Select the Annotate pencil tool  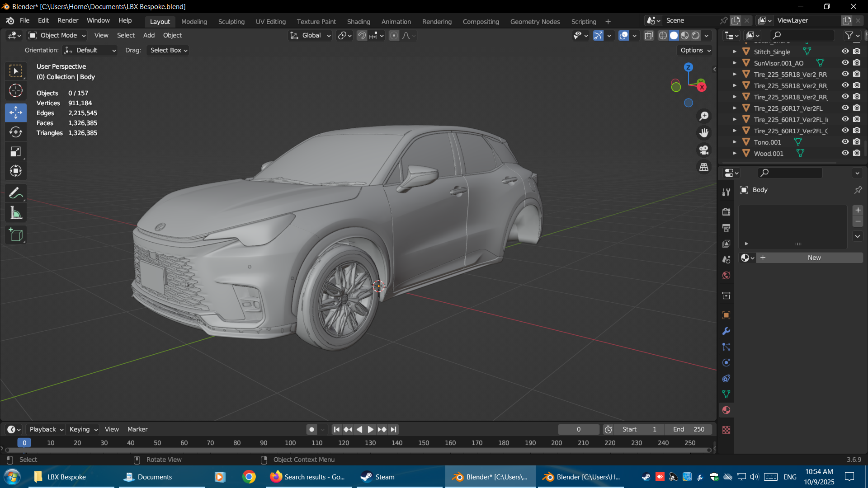16,193
